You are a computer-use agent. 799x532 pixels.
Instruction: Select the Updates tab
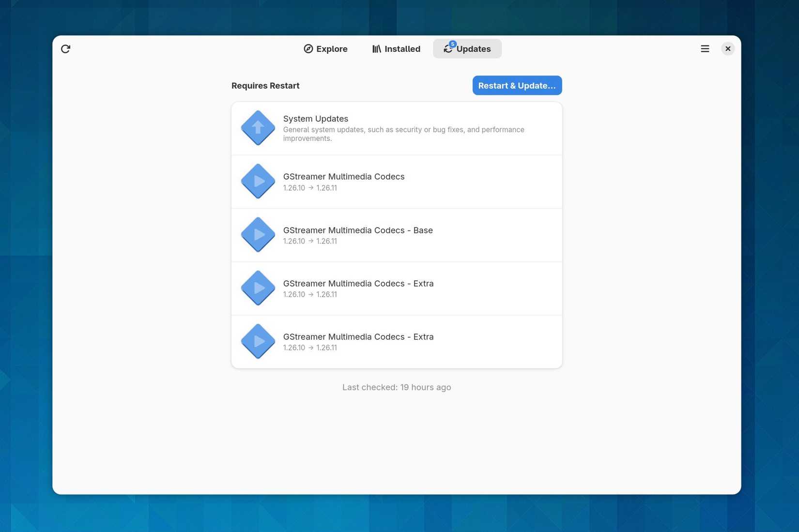[467, 49]
